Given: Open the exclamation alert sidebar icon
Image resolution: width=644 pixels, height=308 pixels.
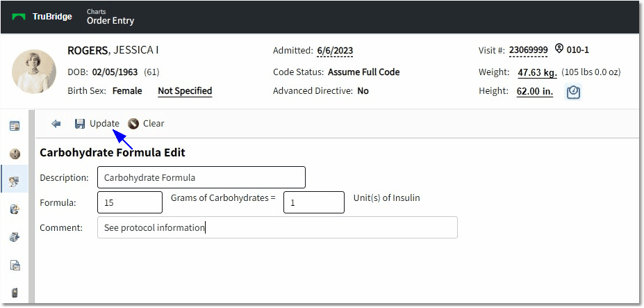Looking at the screenshot, I should click(x=15, y=154).
